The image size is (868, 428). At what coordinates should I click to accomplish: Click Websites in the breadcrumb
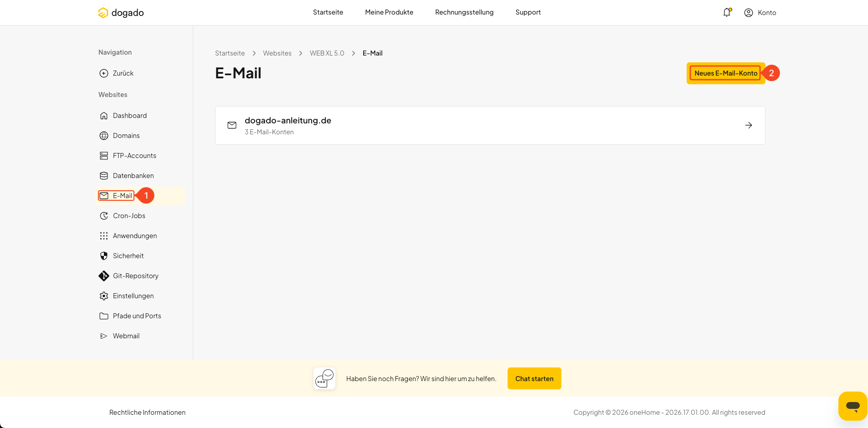277,53
